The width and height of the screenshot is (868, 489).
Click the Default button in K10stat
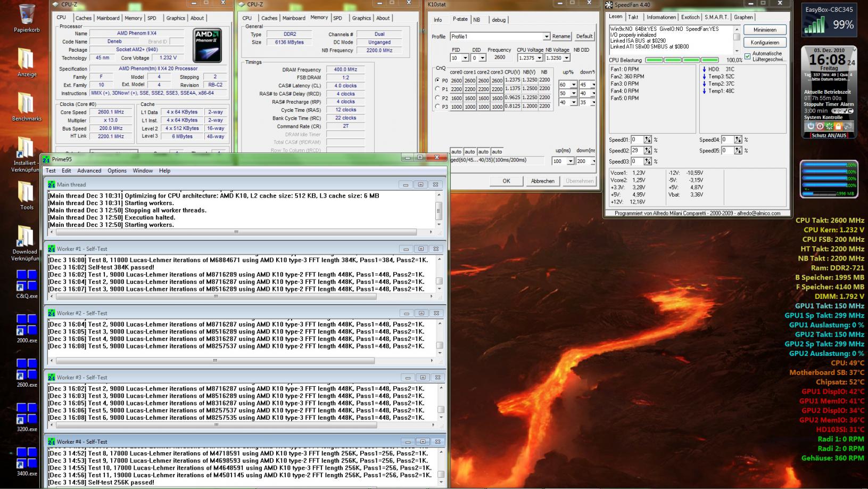click(584, 36)
